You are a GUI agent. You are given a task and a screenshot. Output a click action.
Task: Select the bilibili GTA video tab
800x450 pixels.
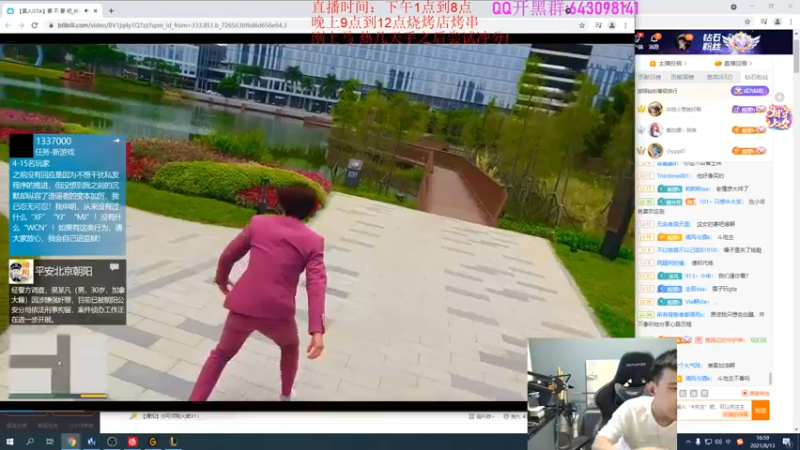51,10
